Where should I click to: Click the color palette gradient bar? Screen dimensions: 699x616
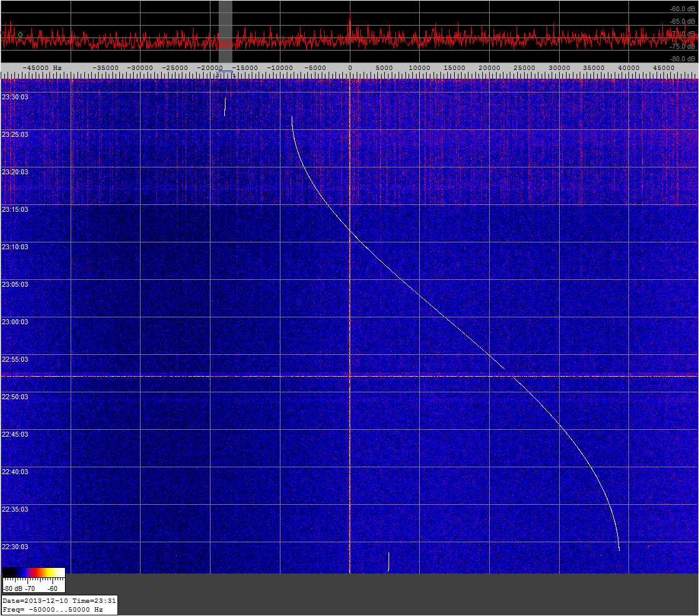[34, 572]
